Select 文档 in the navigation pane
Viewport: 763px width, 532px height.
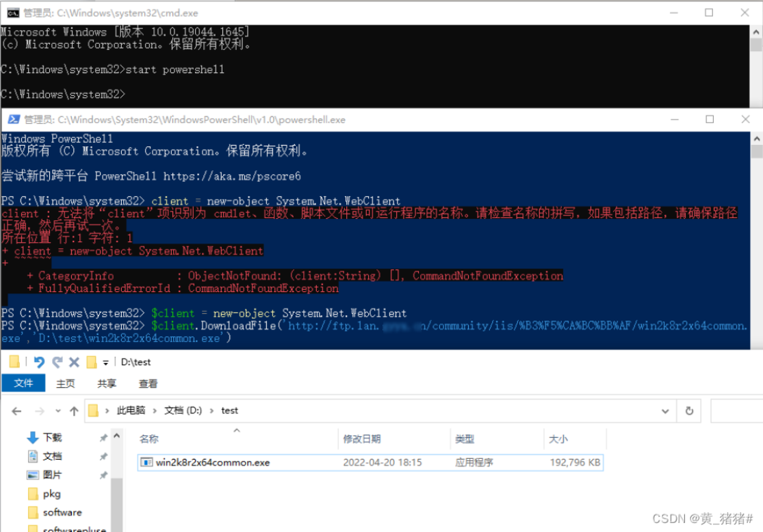[52, 456]
